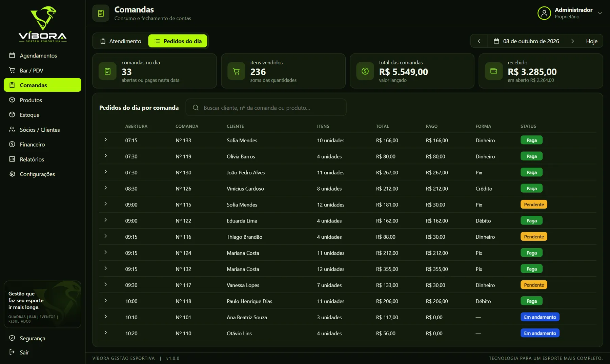Expand the row for comanda Nº 110
610x364 pixels.
tap(106, 333)
